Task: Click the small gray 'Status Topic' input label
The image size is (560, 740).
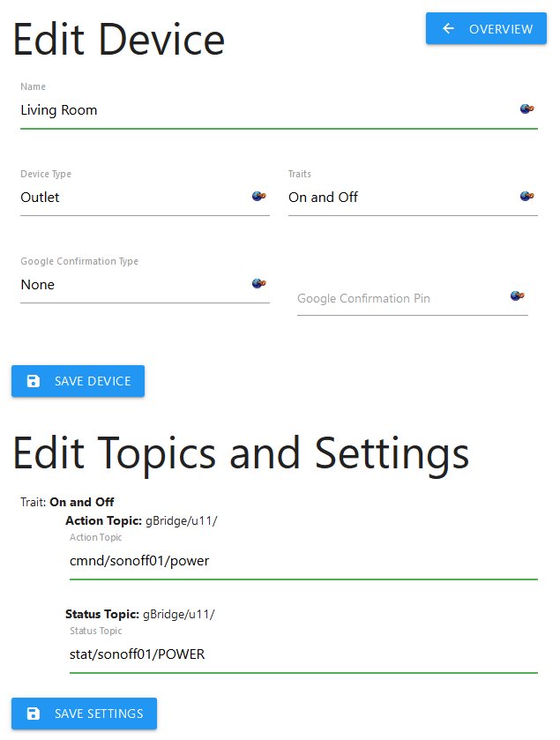Action: (x=96, y=631)
